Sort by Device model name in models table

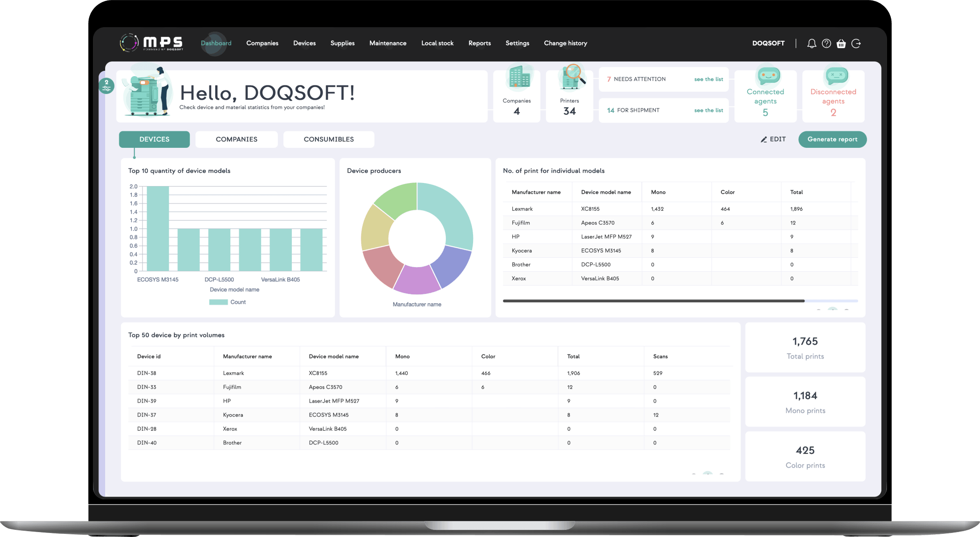coord(606,192)
